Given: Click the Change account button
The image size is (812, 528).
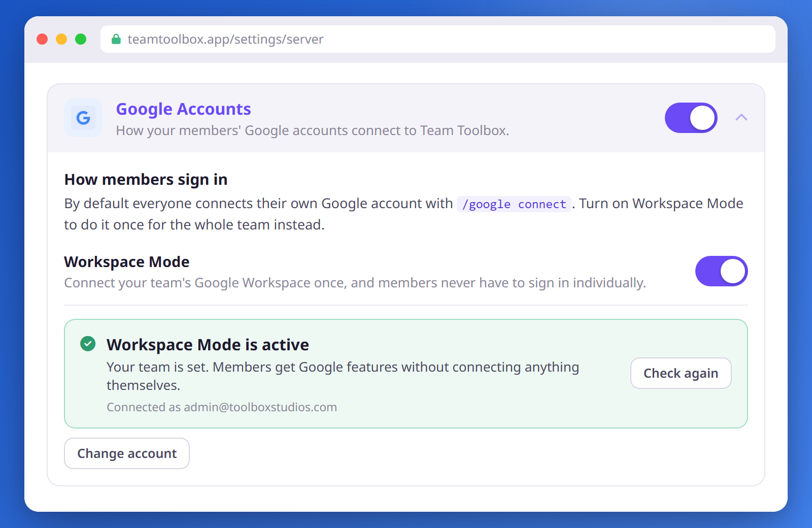Looking at the screenshot, I should 127,453.
